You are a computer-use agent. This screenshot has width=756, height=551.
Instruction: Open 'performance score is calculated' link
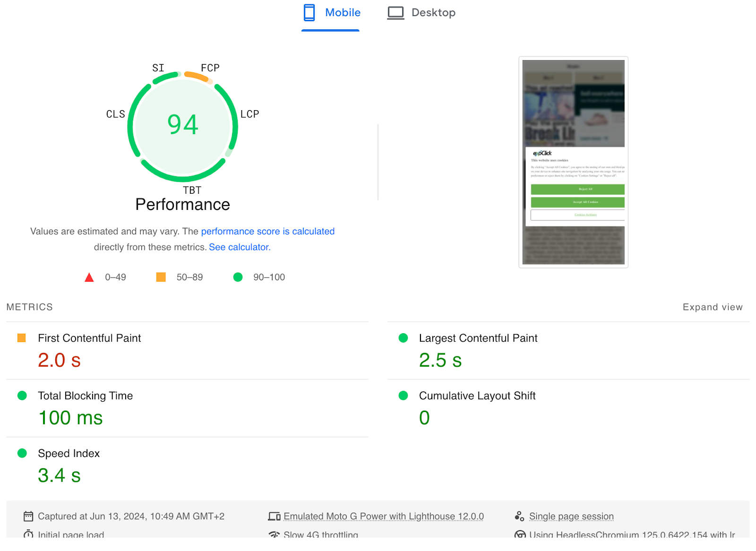[268, 232]
